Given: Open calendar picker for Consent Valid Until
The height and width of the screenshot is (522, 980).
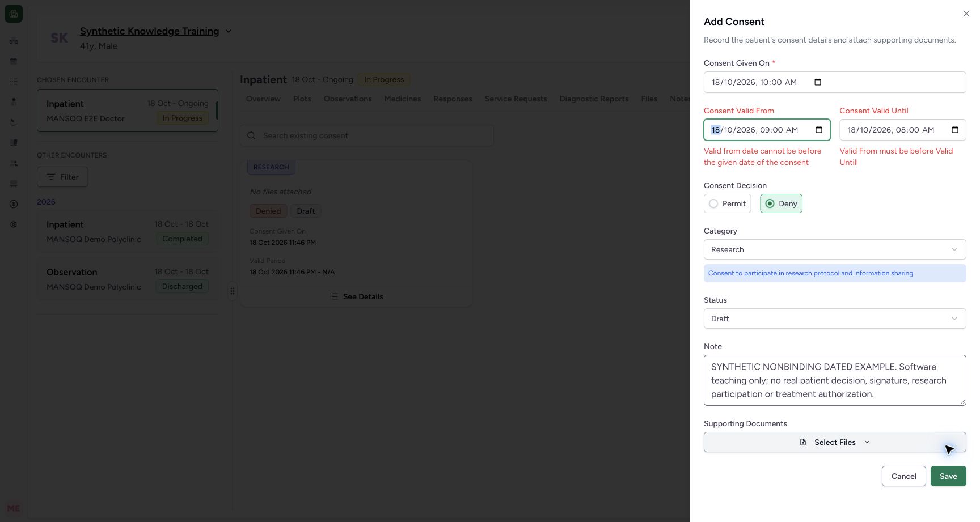Looking at the screenshot, I should (955, 130).
